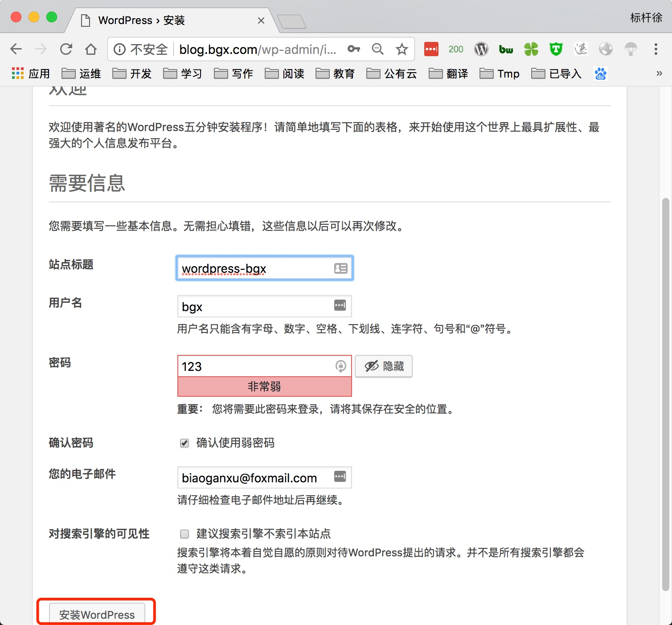Close the WordPress › 安装 tab
672x625 pixels.
tap(261, 21)
